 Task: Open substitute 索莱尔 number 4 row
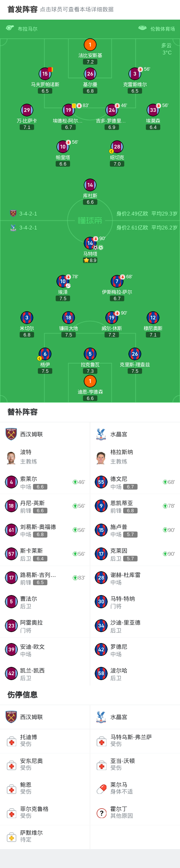(45, 482)
